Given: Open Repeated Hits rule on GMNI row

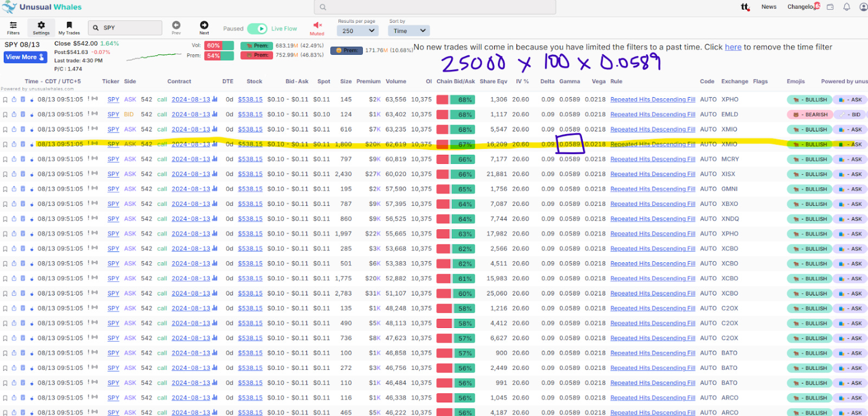Looking at the screenshot, I should pos(653,189).
